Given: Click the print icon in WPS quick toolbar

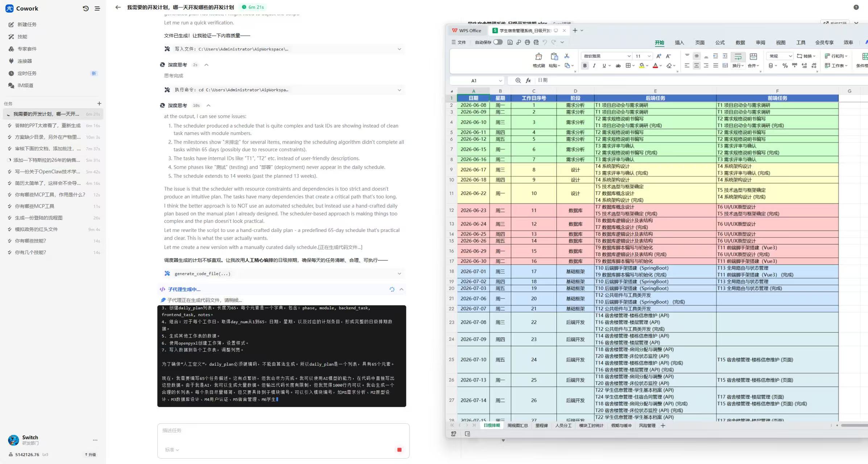Looking at the screenshot, I should click(527, 42).
